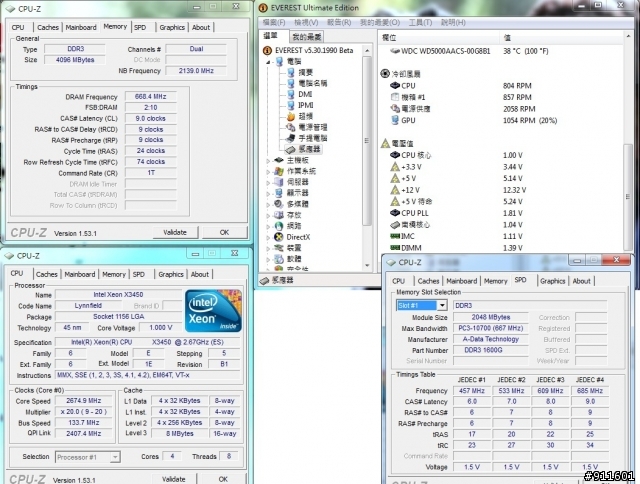Click the network globe icon in tree
640x484 pixels.
click(279, 226)
